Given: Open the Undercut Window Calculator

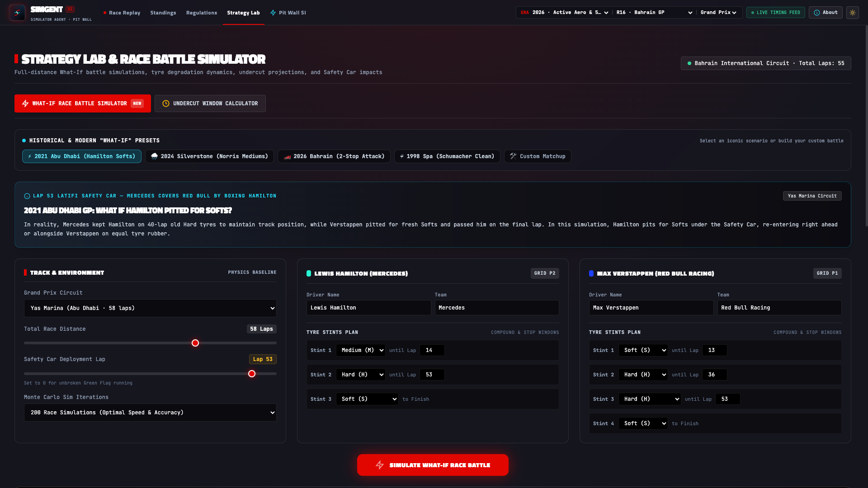Looking at the screenshot, I should point(210,103).
